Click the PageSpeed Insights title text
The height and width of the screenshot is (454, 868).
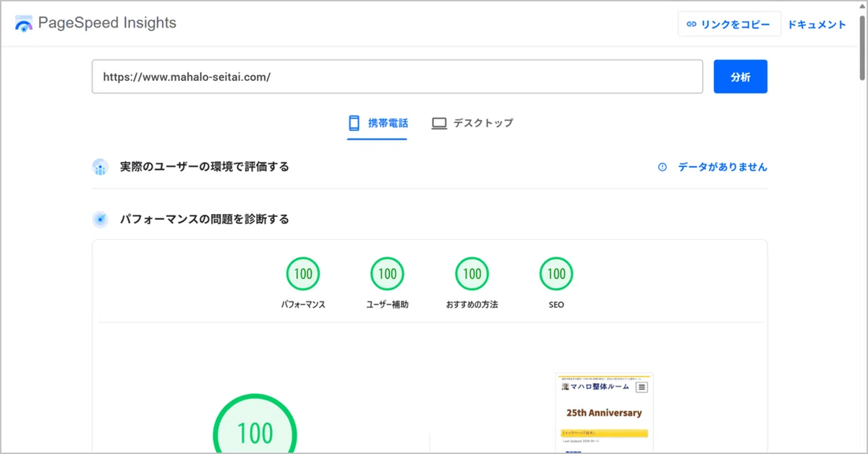pyautogui.click(x=107, y=23)
